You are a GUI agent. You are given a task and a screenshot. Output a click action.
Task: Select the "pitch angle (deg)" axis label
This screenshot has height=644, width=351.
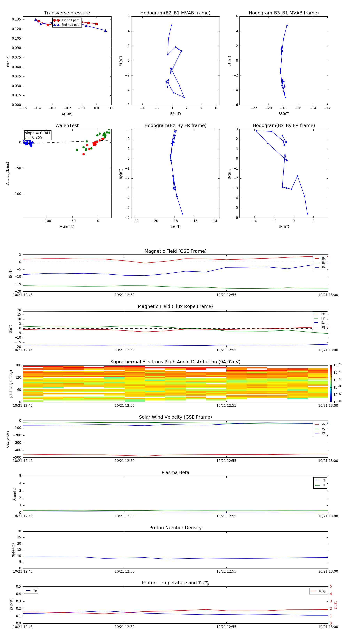point(11,384)
